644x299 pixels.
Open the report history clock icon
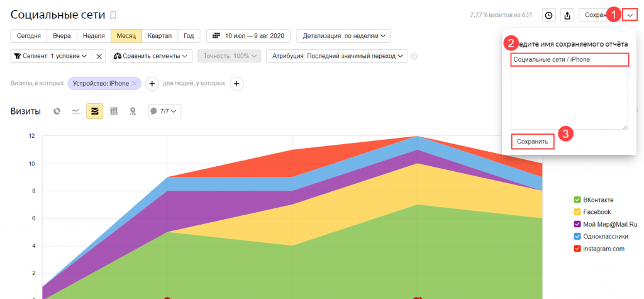[x=548, y=16]
